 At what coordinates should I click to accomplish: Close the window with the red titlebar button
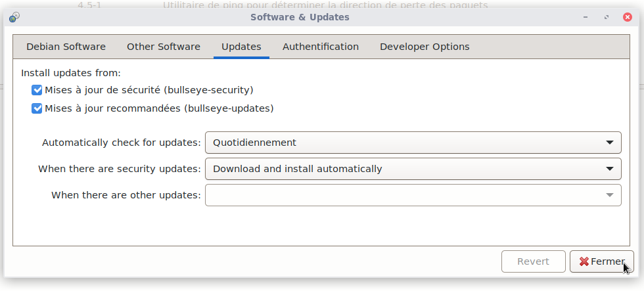[628, 17]
